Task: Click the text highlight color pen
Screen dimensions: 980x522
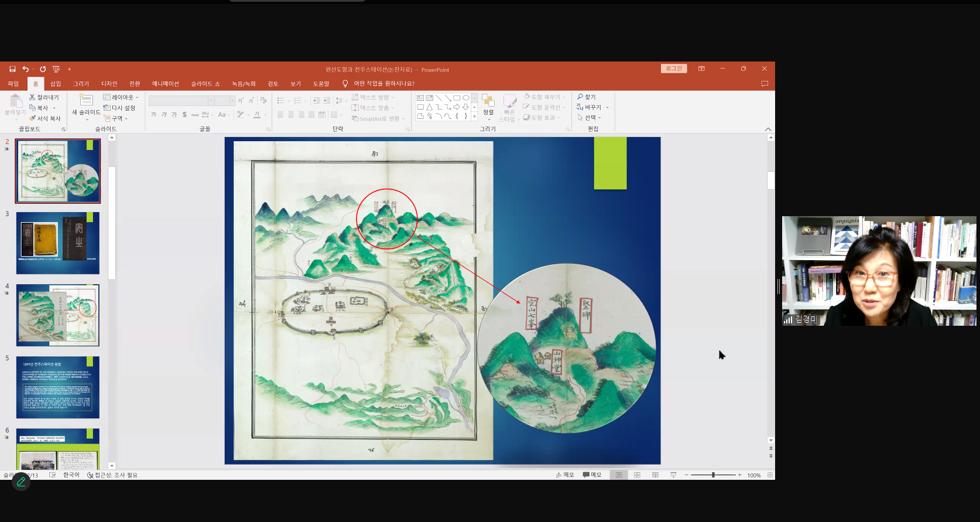Action: pyautogui.click(x=240, y=115)
